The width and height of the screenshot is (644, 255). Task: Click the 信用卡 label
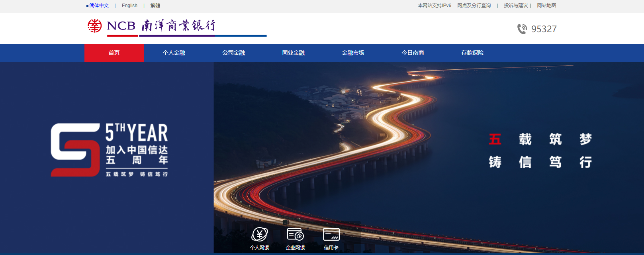331,248
